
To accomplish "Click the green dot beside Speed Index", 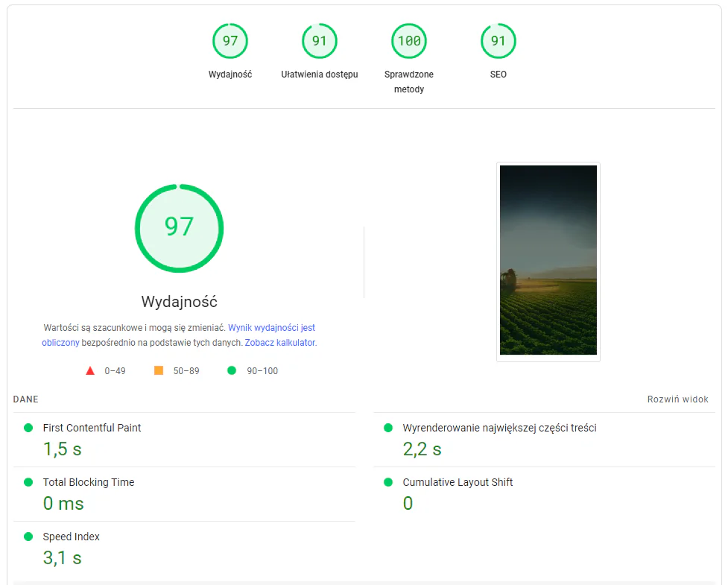I will [28, 537].
